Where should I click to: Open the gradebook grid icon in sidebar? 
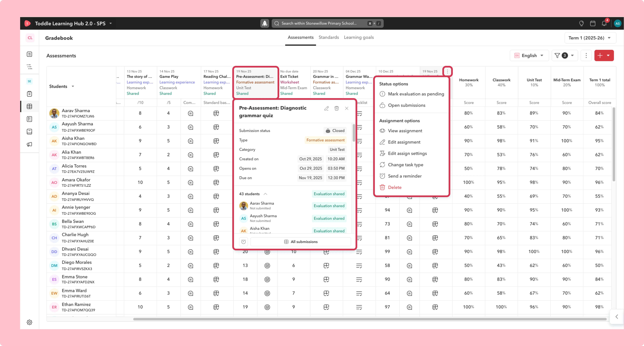click(x=29, y=107)
